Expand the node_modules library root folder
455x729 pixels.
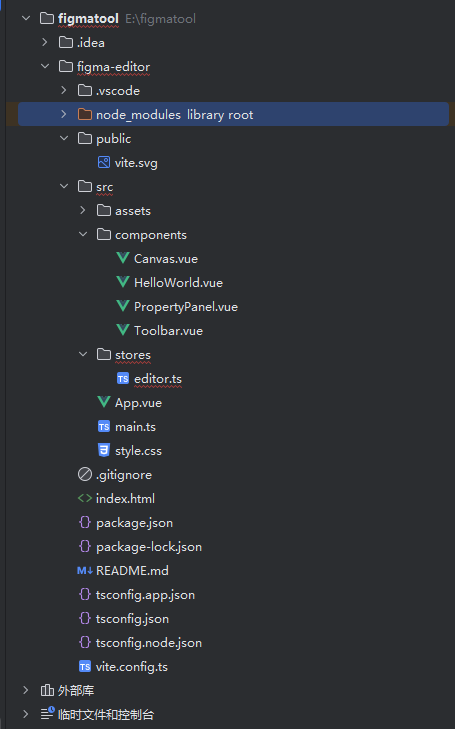coord(64,114)
